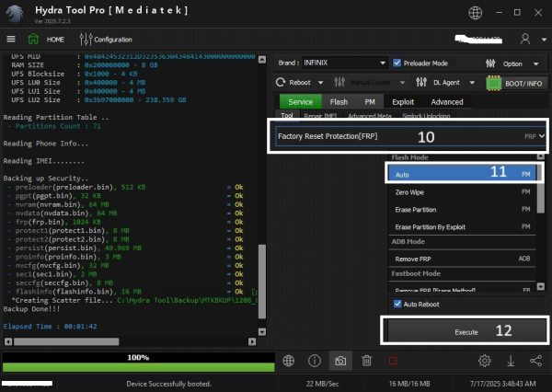Switch to the Flash tab
The image size is (552, 392).
pyautogui.click(x=339, y=102)
